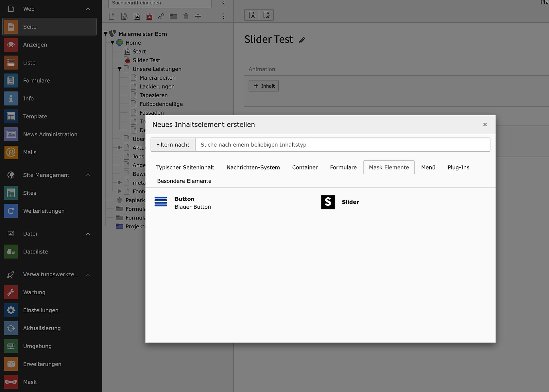Open the Sites module
Screen dimensions: 549x392
tap(49, 193)
